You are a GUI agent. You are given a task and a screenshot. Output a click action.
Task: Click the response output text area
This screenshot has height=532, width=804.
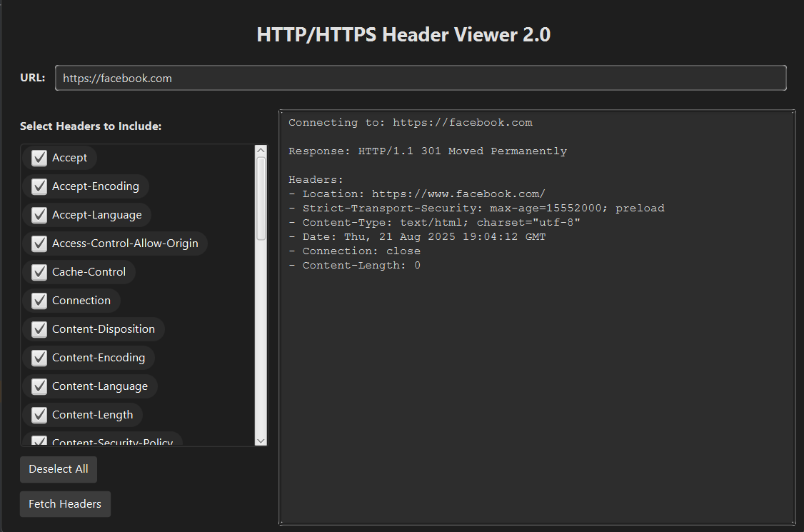tap(538, 318)
